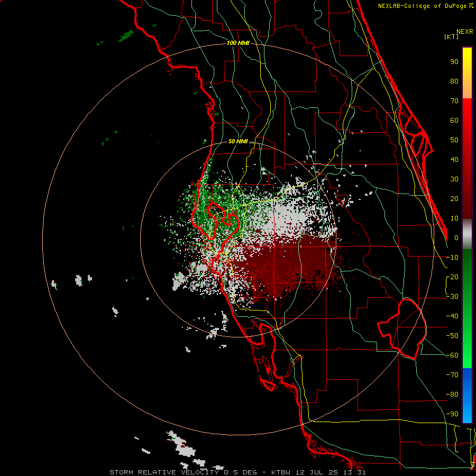Click the yellow segment atop the color bar
476x476 pixels.
(467, 73)
